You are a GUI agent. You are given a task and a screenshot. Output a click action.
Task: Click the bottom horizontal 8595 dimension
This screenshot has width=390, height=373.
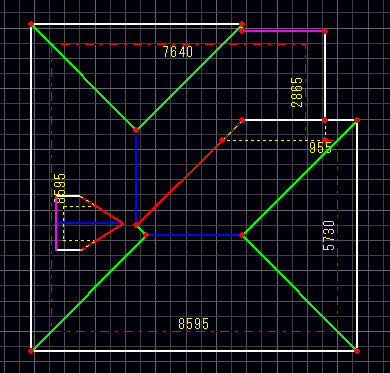[x=194, y=324]
